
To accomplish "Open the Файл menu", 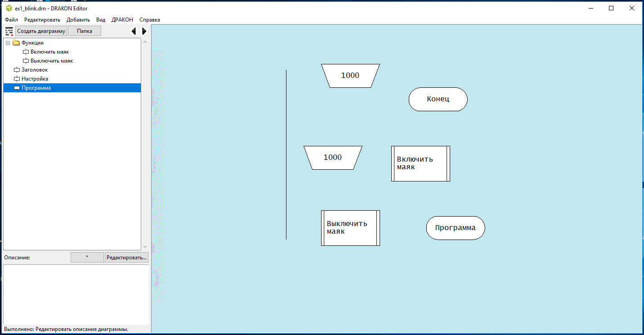I will 11,20.
